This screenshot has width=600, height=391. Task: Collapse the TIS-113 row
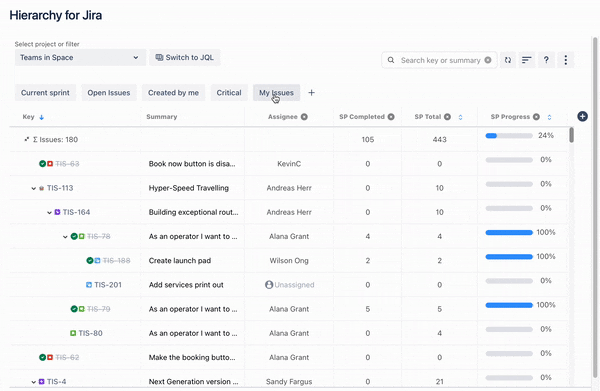pos(34,188)
